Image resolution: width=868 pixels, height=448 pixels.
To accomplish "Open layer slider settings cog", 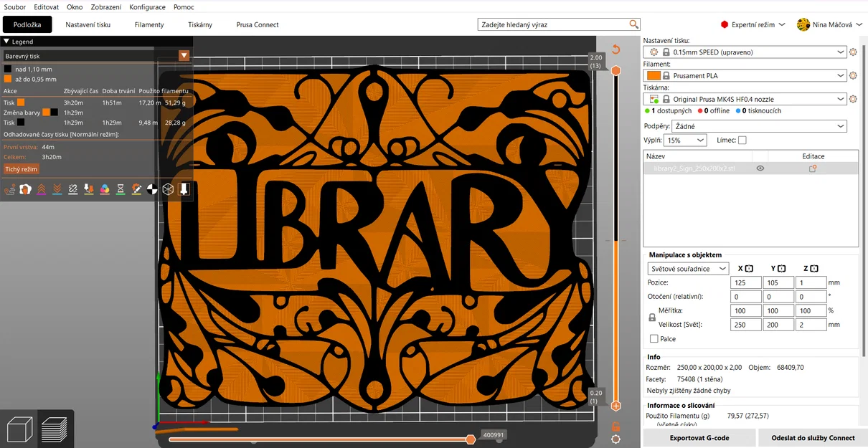I will 615,439.
